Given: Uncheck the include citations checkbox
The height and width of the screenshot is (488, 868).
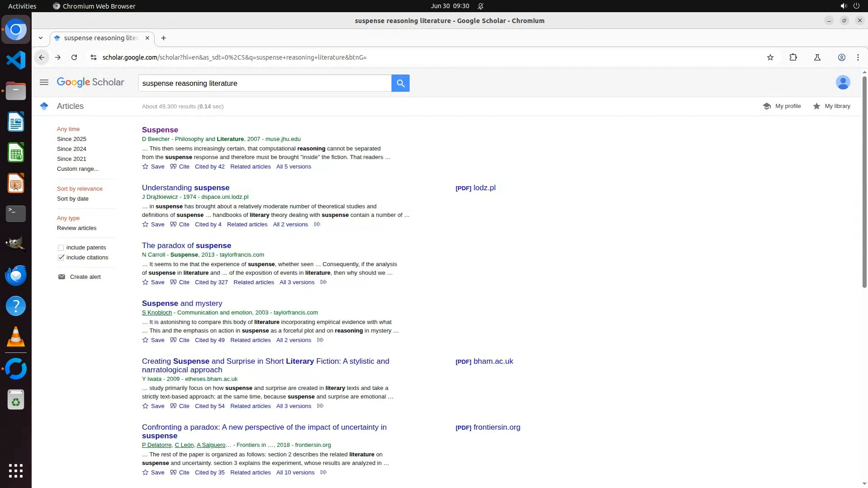Looking at the screenshot, I should [61, 258].
